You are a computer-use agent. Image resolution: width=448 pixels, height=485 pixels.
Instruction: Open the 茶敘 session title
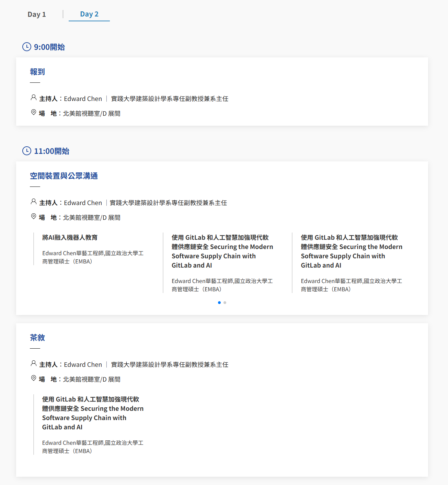[x=37, y=338]
